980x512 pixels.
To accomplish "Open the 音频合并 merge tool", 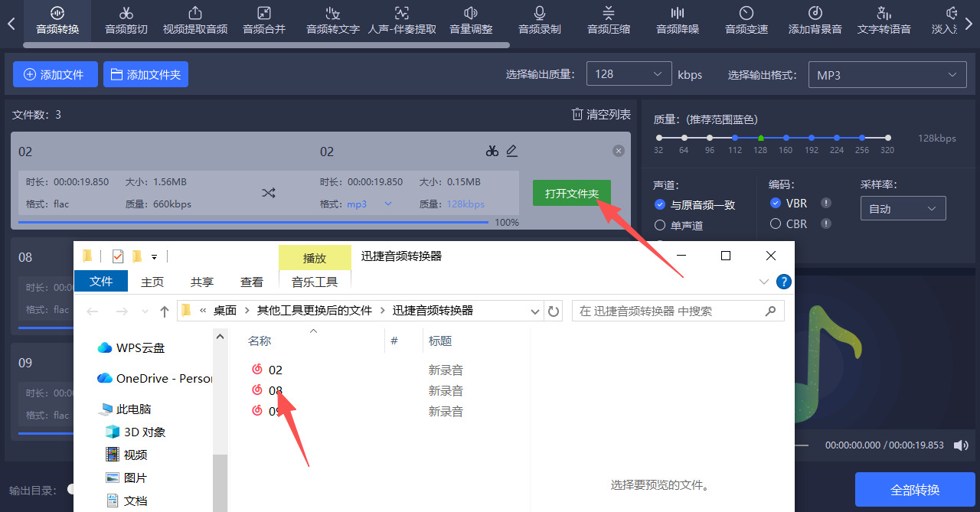I will pyautogui.click(x=264, y=21).
